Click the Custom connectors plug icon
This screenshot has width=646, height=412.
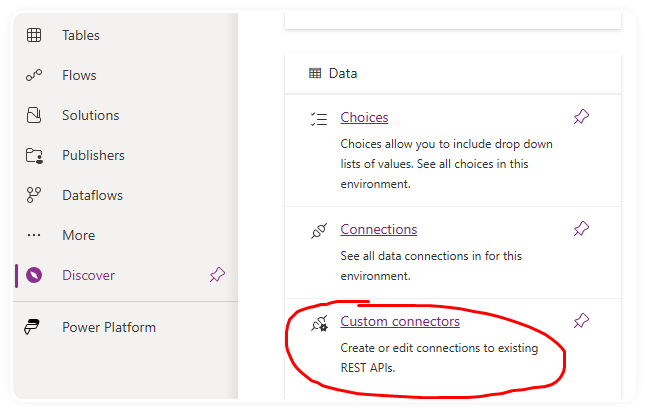click(319, 323)
